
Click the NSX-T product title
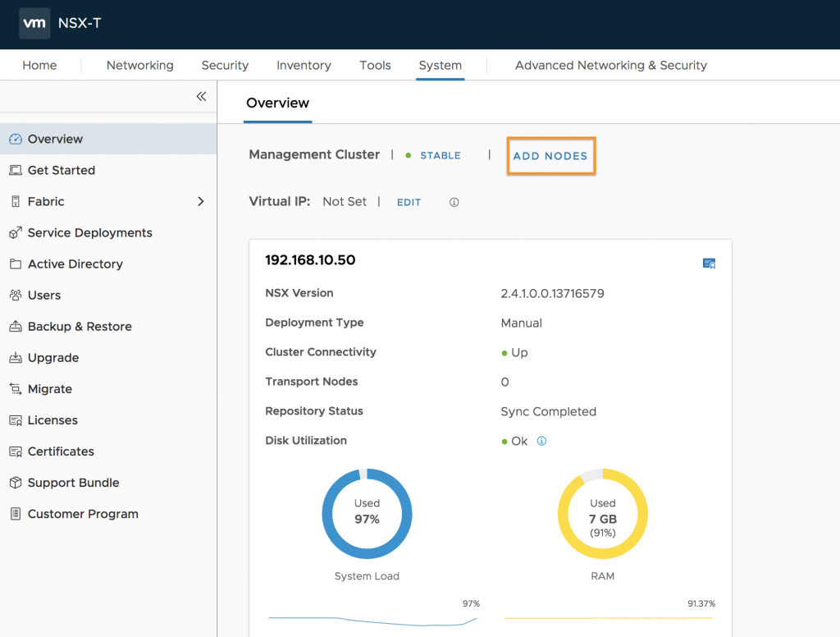pos(80,23)
